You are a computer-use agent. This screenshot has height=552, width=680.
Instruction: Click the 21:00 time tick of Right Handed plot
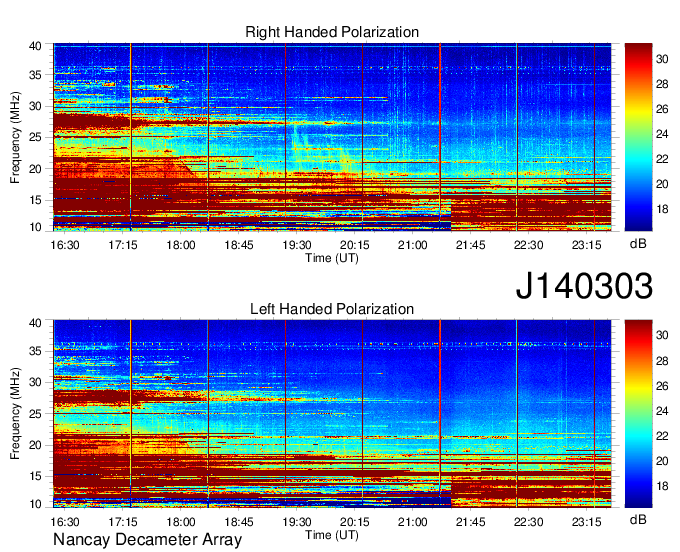(x=412, y=245)
